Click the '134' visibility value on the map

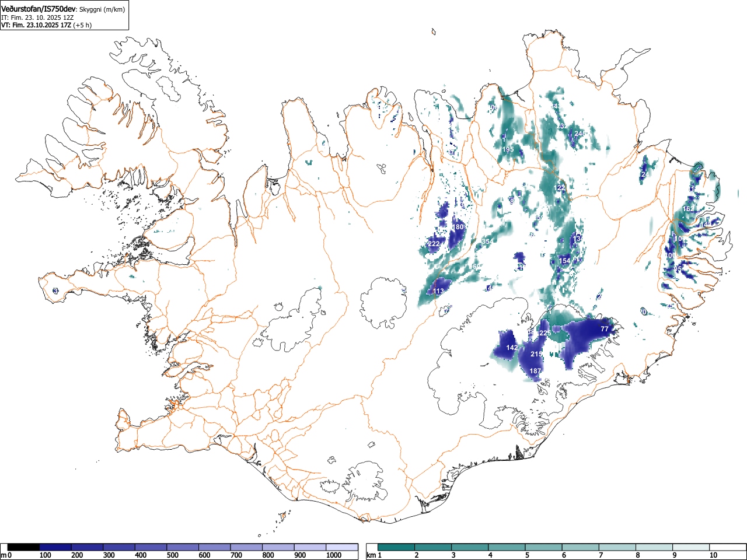[578, 239]
